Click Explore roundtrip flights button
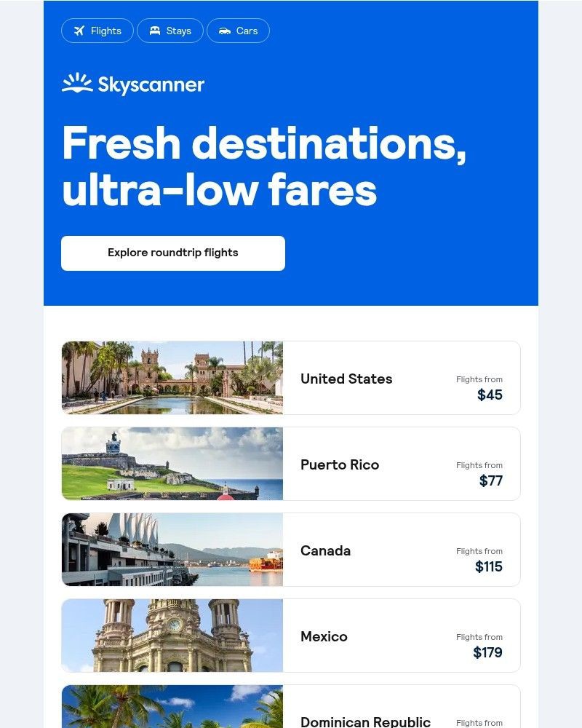582x728 pixels. point(173,253)
